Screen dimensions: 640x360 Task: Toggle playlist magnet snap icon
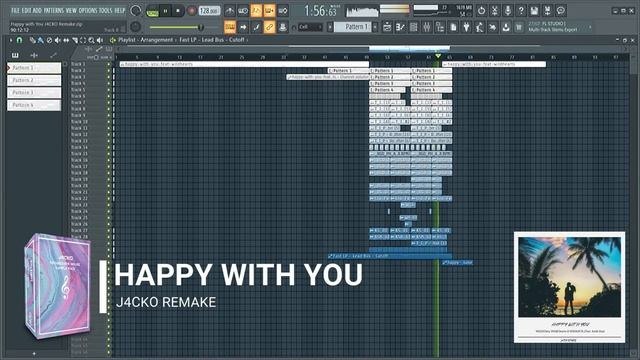pyautogui.click(x=19, y=40)
